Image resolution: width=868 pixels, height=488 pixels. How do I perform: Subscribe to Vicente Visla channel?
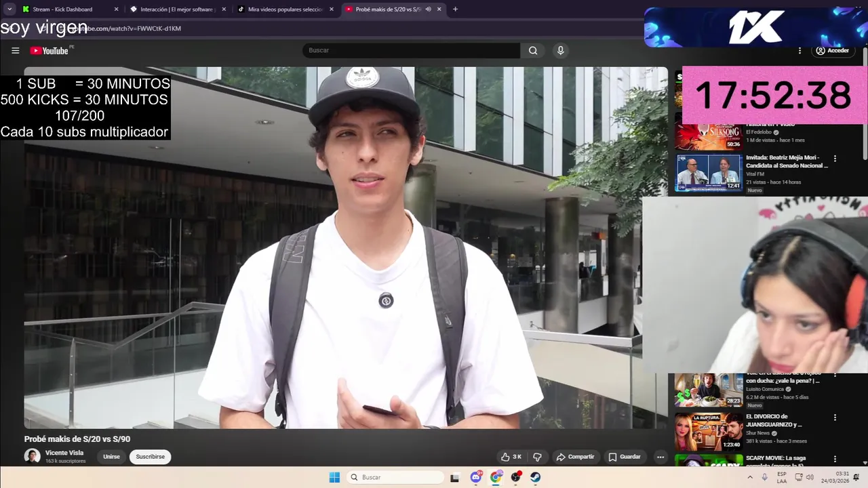(150, 457)
